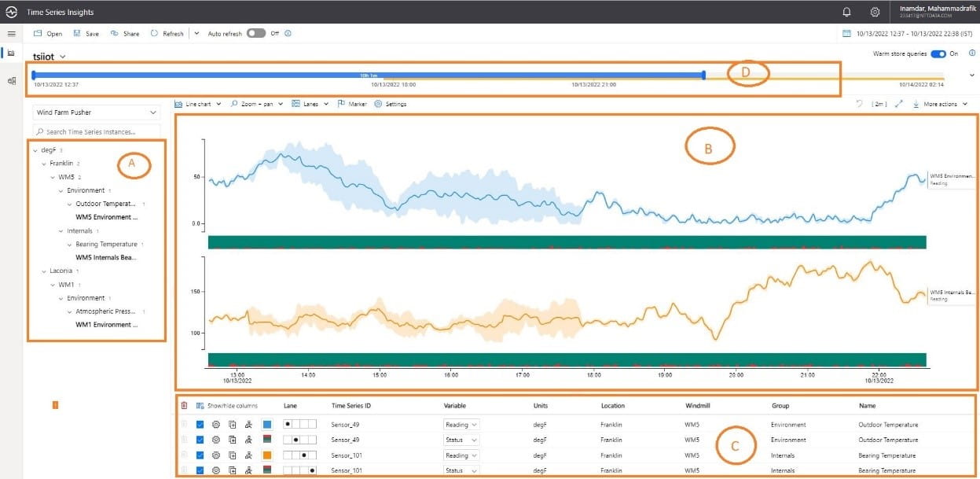Viewport: 980px width, 479px height.
Task: Click the right handle of the time range slider
Action: [x=703, y=75]
